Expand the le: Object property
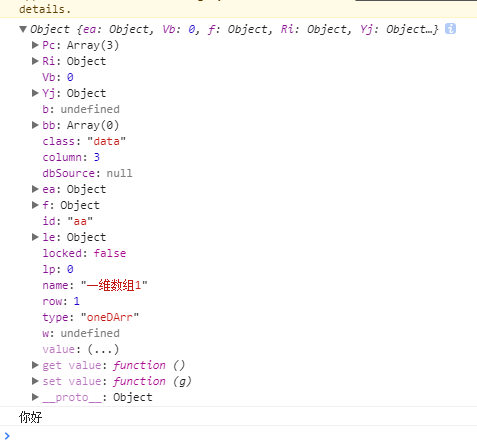Image resolution: width=477 pixels, height=447 pixels. coord(35,237)
